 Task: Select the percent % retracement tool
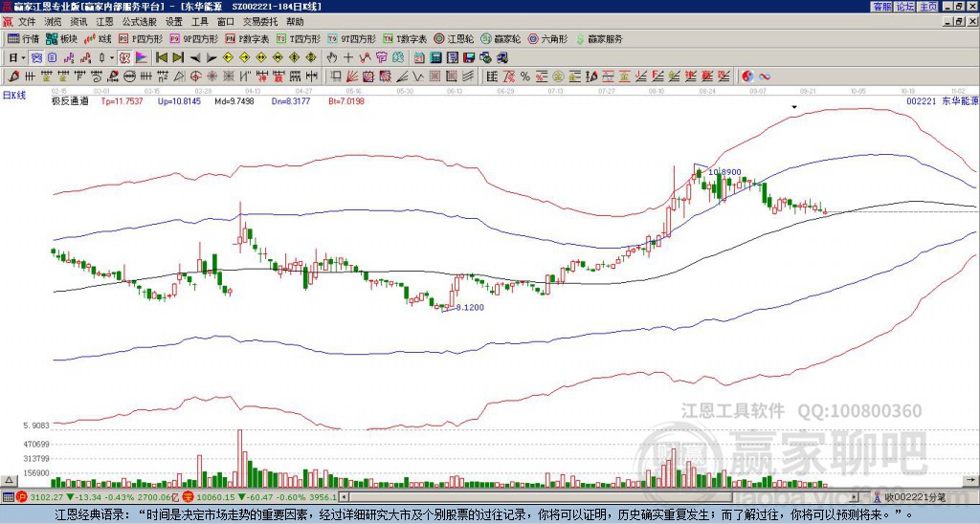(525, 76)
